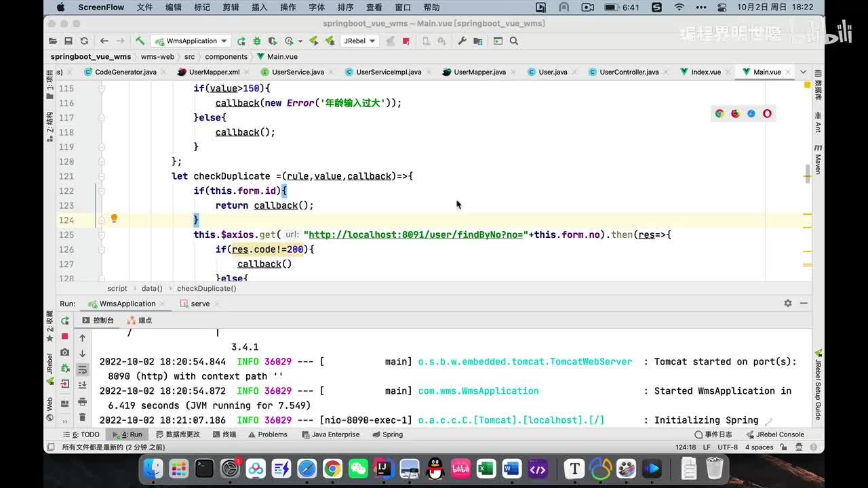The height and width of the screenshot is (488, 868).
Task: Open the 文件 menu in menu bar
Action: [144, 7]
